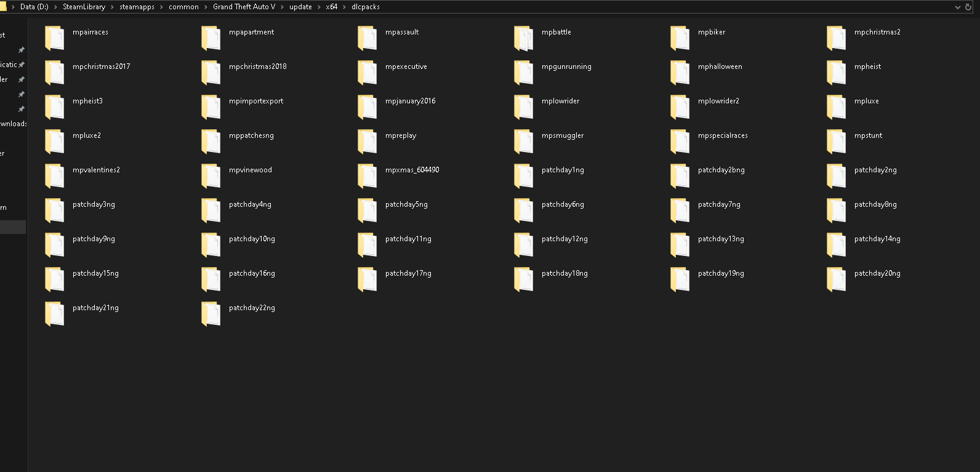Select the patchday5ng folder icon
Image resolution: width=980 pixels, height=472 pixels.
click(x=367, y=210)
